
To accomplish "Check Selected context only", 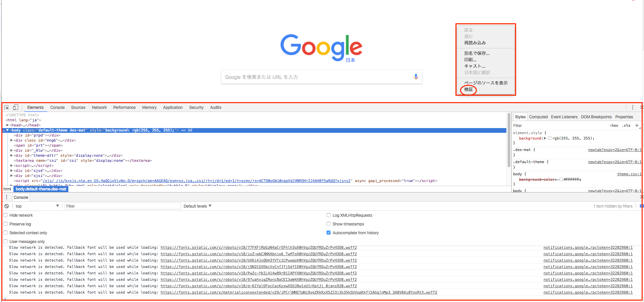I will 5,233.
